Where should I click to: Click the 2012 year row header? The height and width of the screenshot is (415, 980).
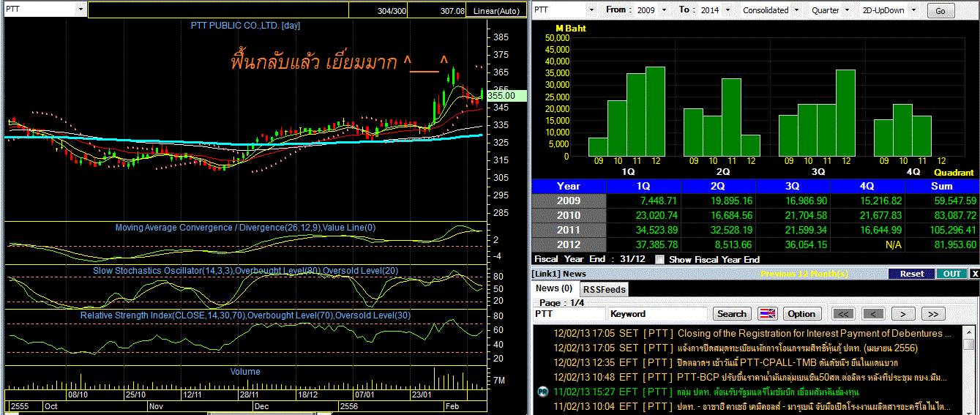tap(569, 244)
